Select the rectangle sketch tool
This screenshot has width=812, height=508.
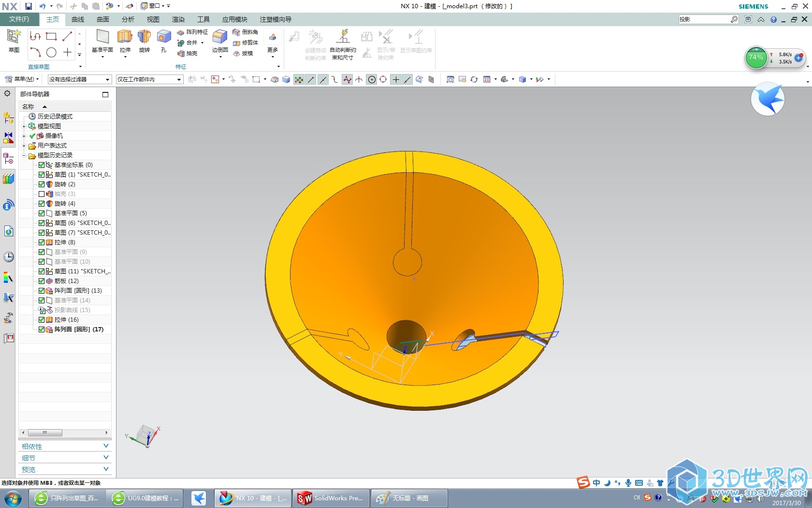(x=51, y=36)
